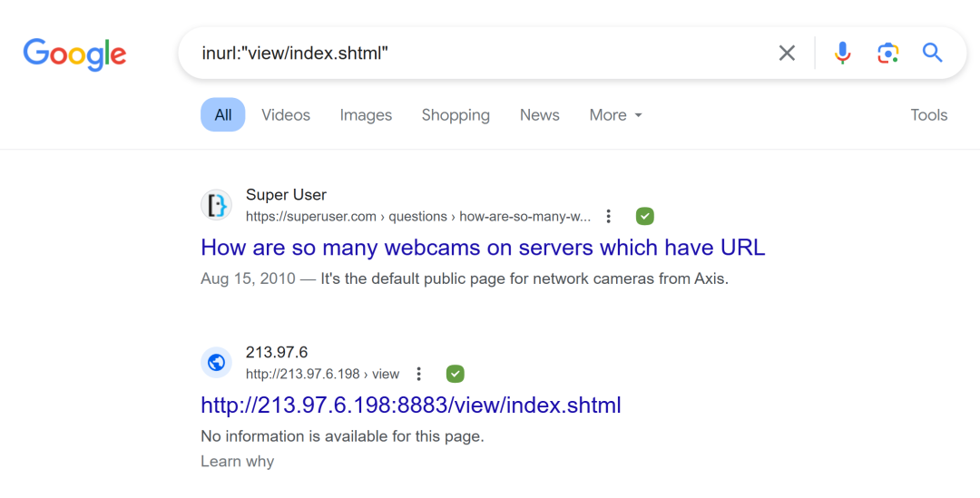Switch to the Videos tab
Image resolution: width=980 pixels, height=498 pixels.
click(286, 115)
